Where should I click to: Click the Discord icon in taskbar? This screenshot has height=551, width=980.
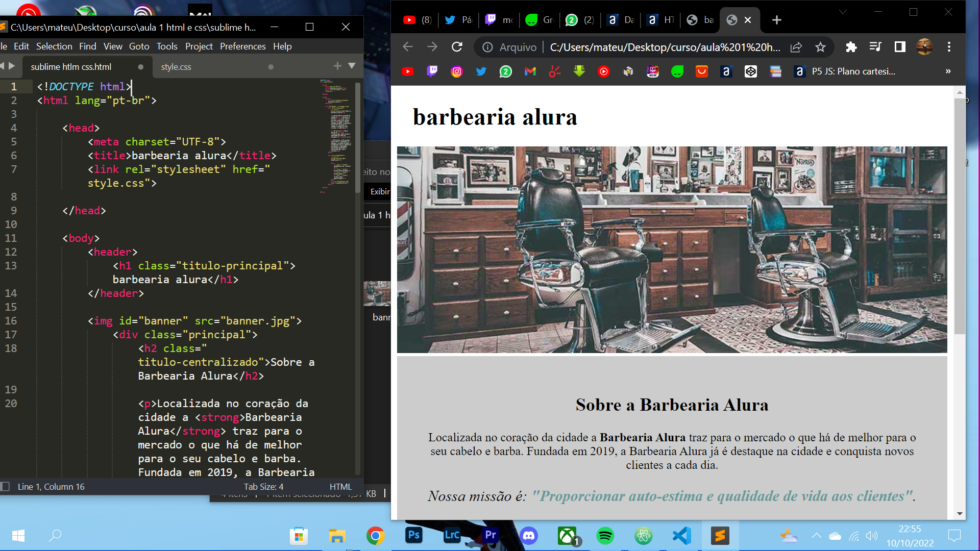pyautogui.click(x=529, y=535)
